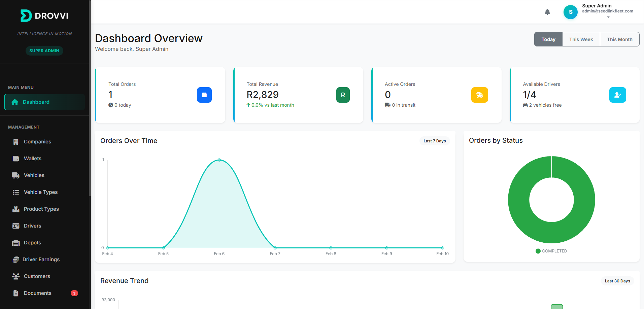Viewport: 644px width, 309px height.
Task: Select the Today time range toggle
Action: (548, 39)
